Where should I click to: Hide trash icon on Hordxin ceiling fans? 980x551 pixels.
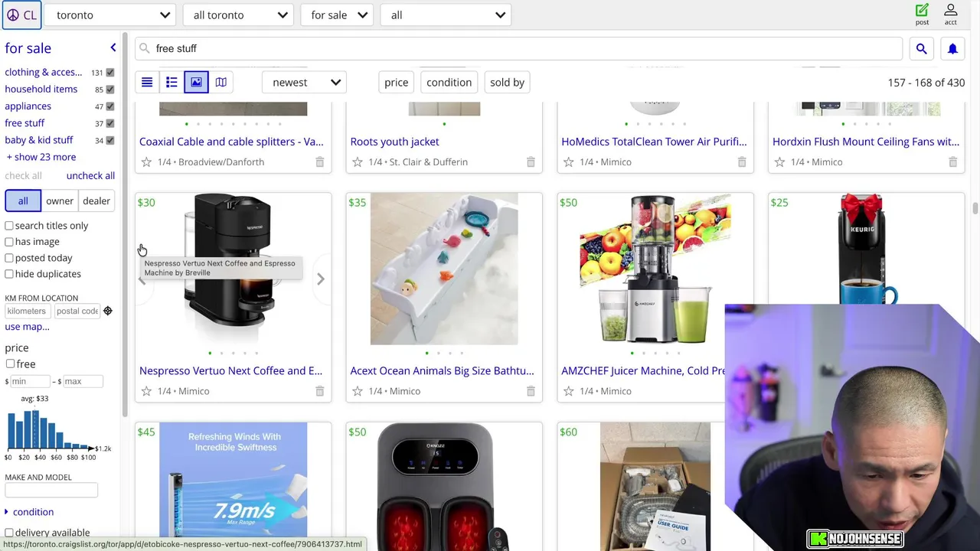coord(952,161)
